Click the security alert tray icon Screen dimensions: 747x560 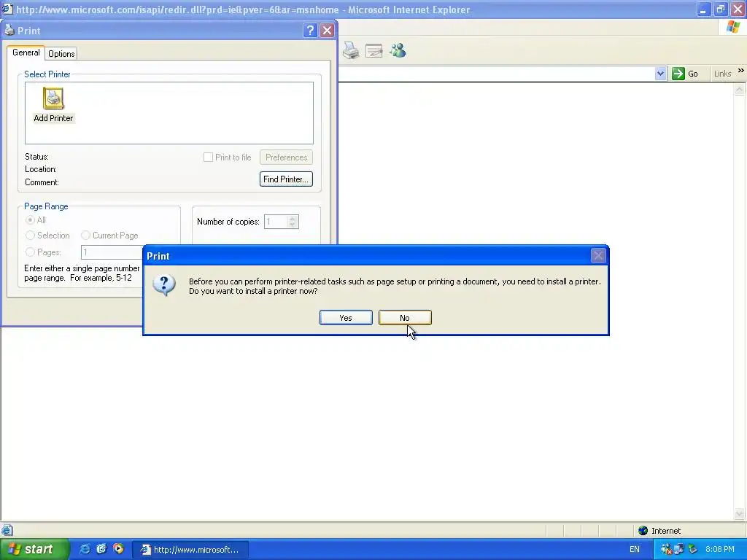(666, 550)
